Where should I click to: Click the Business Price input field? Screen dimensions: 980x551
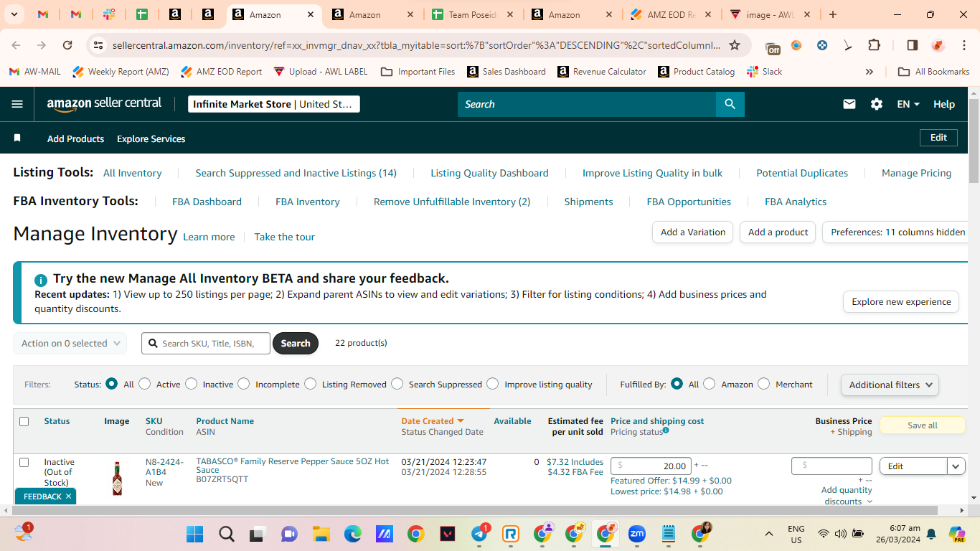(831, 466)
